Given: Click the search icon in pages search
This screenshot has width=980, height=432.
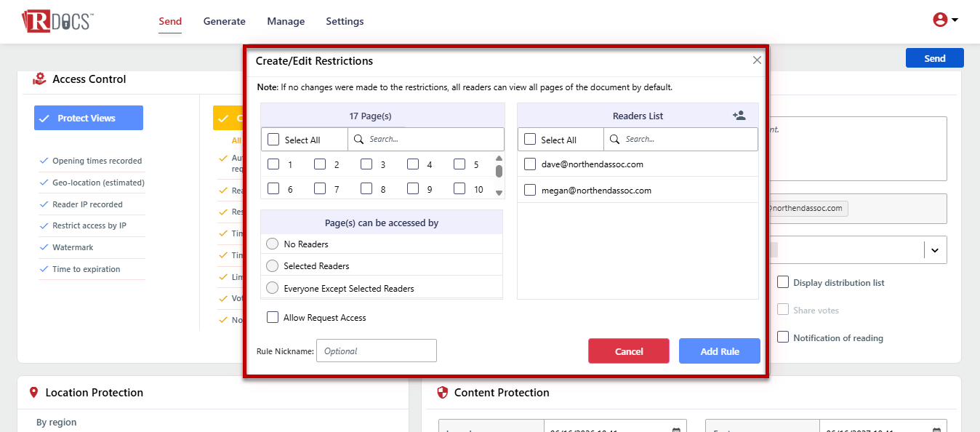Looking at the screenshot, I should pos(359,139).
